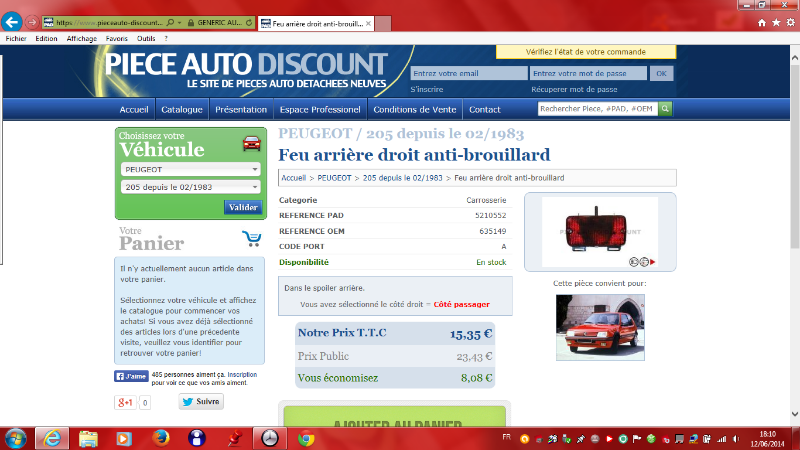Submit login with the OK button
Screen dimensions: 800x450
pos(661,73)
